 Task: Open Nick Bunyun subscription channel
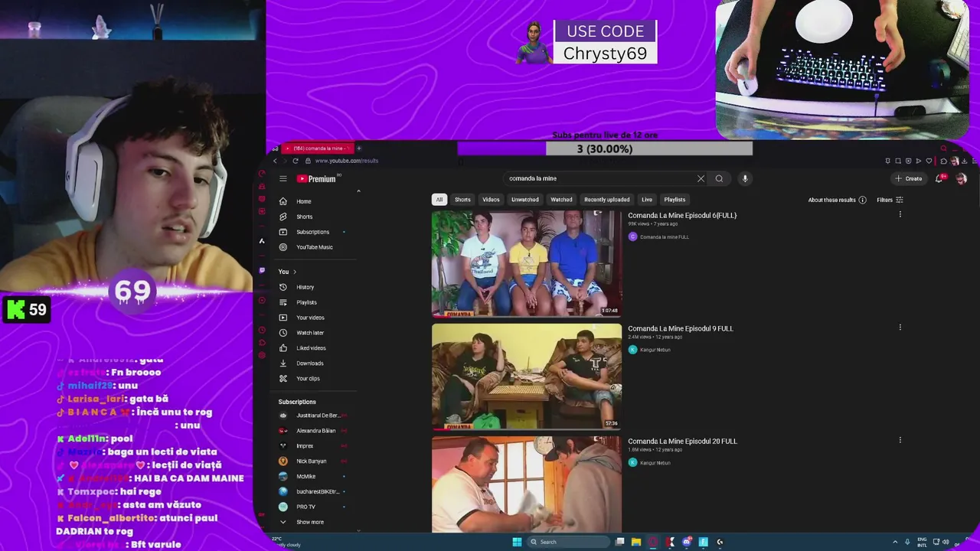(311, 461)
